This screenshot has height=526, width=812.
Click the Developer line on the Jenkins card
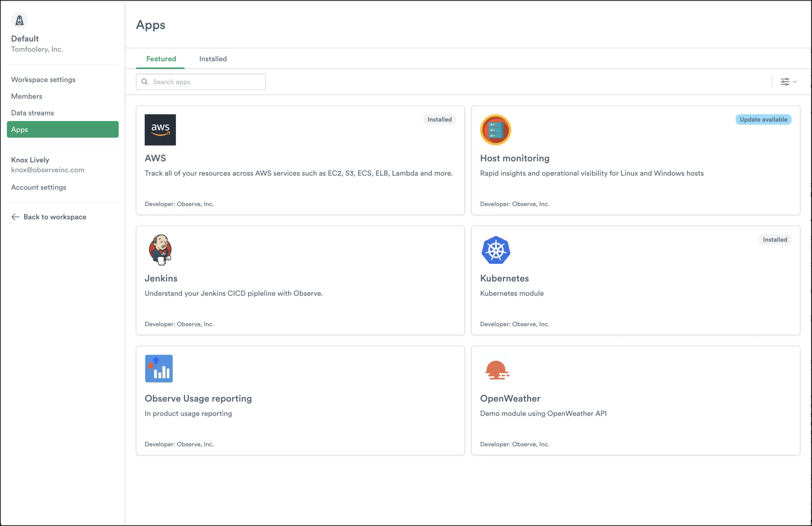point(179,324)
